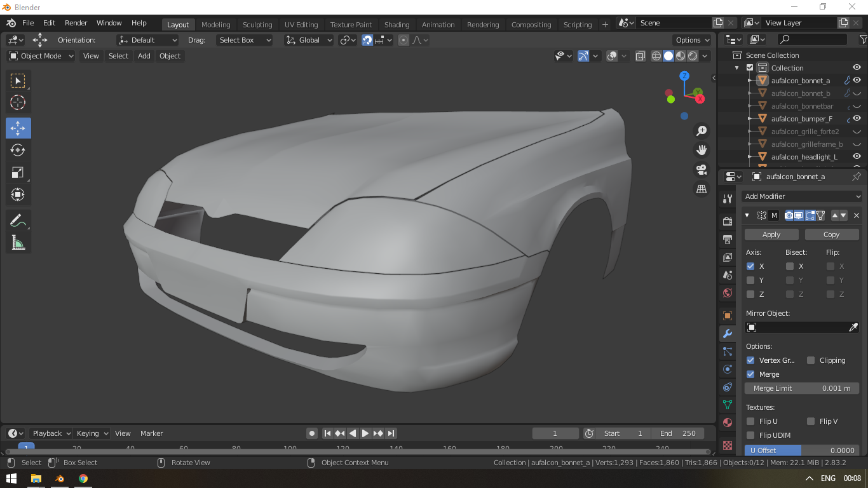
Task: Open the viewport Add menu
Action: pyautogui.click(x=144, y=56)
